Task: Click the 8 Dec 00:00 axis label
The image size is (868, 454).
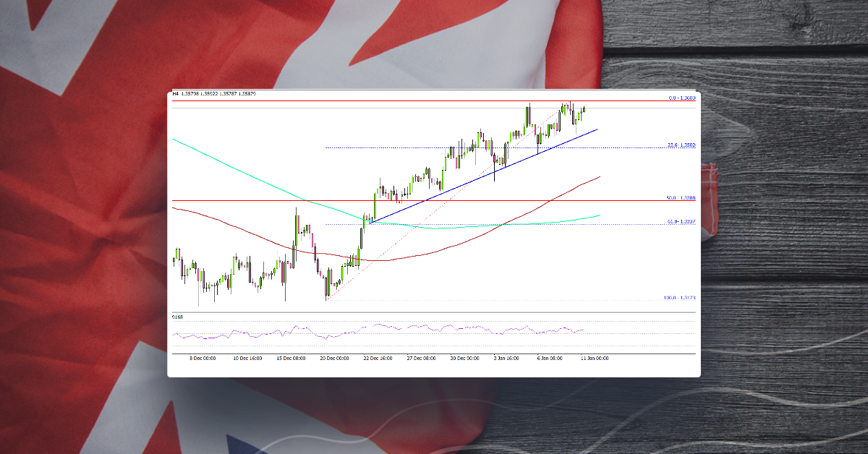Action: coord(203,357)
